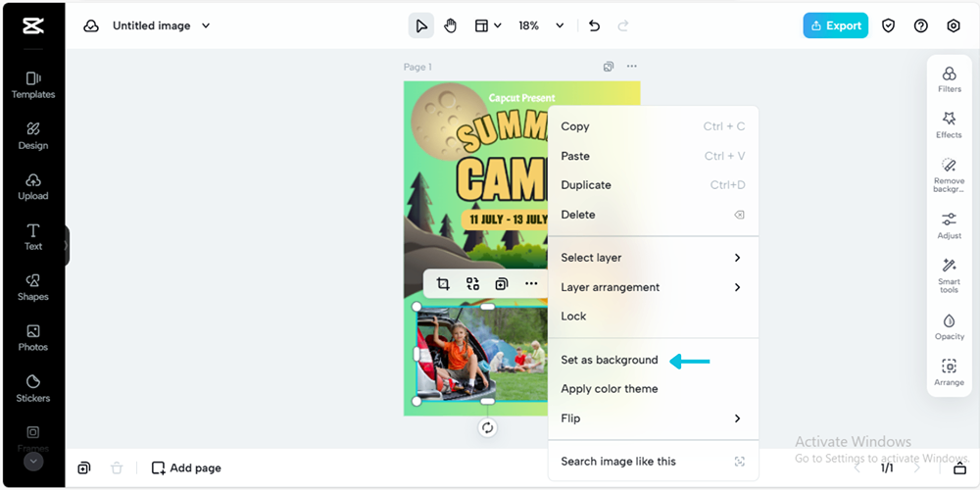Image resolution: width=980 pixels, height=490 pixels.
Task: Open the Upload panel
Action: click(33, 186)
